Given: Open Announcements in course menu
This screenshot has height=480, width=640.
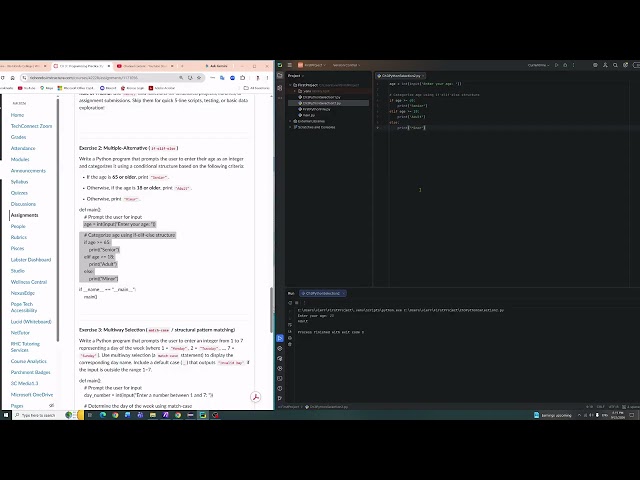Looking at the screenshot, I should click(28, 171).
